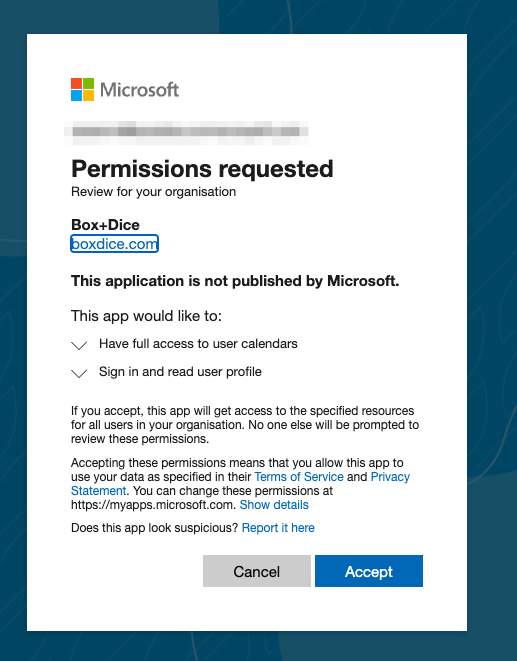Click the 'not published by Microsoft' warning text

pyautogui.click(x=235, y=281)
